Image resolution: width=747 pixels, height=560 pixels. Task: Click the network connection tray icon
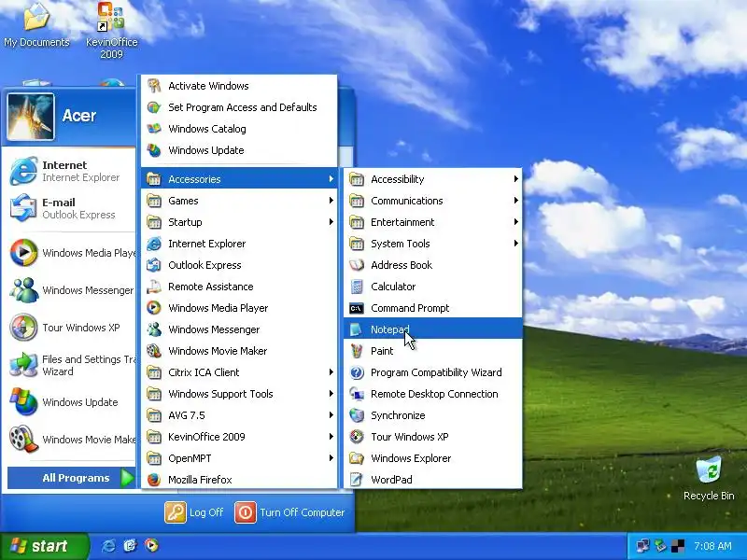(x=642, y=546)
